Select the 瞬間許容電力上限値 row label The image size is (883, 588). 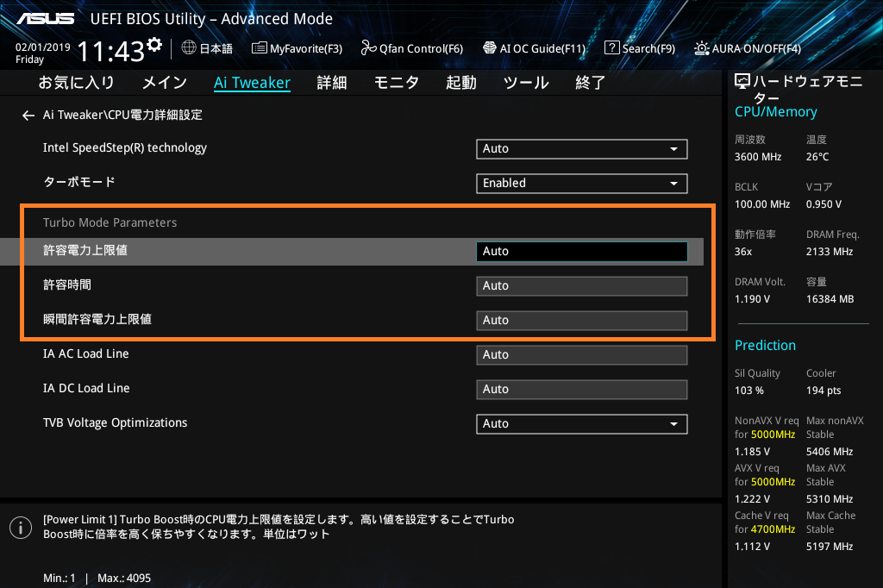97,319
